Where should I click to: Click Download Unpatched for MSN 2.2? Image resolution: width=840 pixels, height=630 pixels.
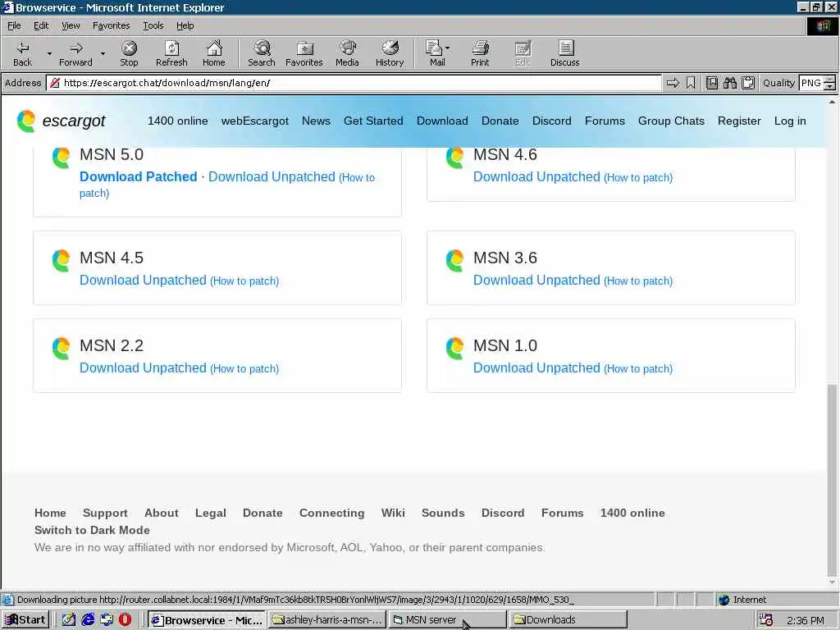pos(143,368)
